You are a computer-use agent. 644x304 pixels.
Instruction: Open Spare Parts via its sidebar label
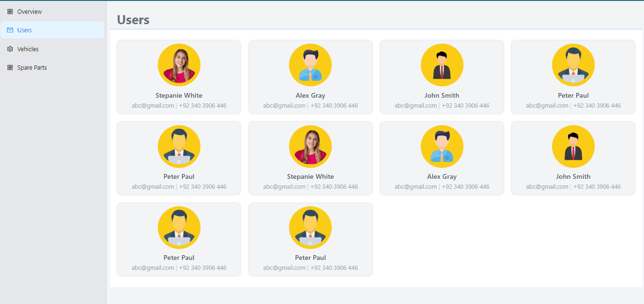point(32,67)
